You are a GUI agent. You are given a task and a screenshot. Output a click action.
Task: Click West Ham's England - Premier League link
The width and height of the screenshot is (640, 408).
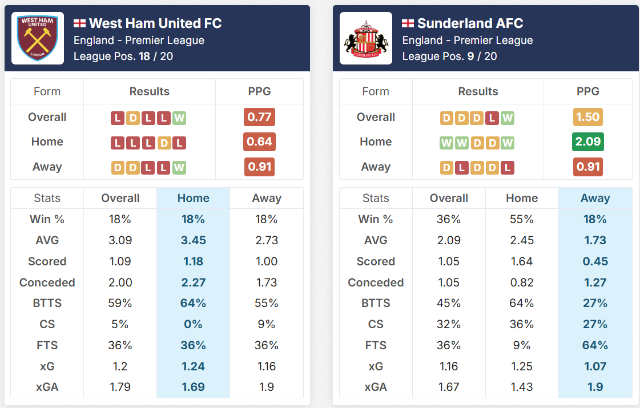(x=138, y=40)
